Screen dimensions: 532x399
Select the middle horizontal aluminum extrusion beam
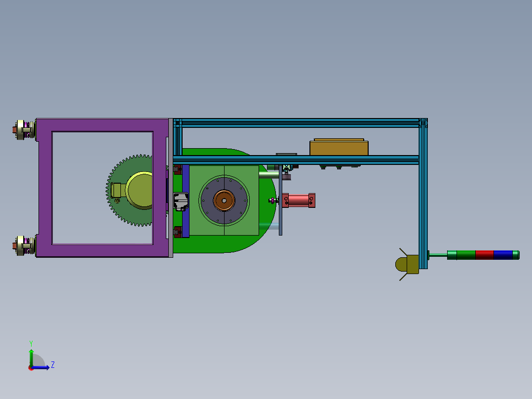296,160
